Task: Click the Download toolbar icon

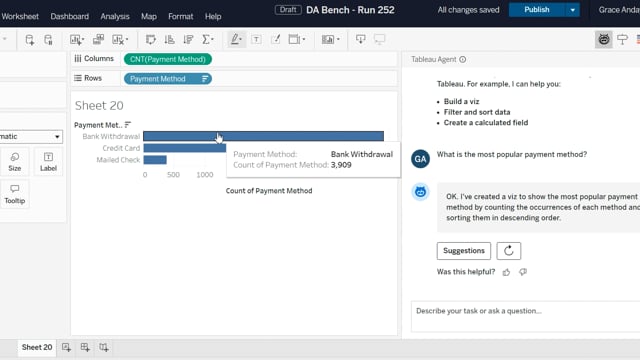Action: (360, 40)
